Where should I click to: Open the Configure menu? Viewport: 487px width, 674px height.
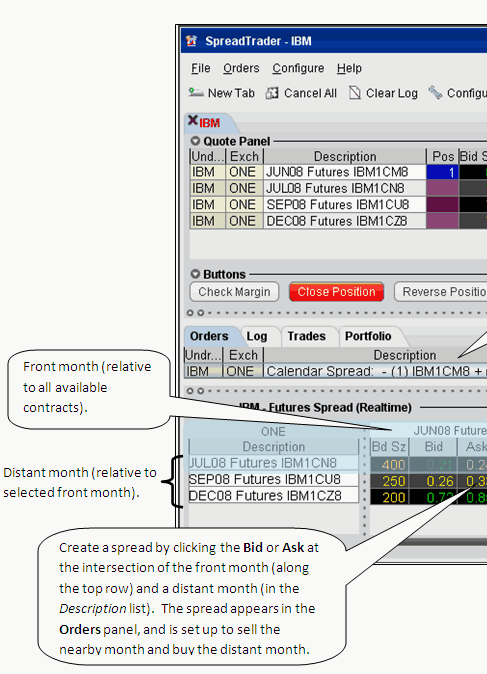tap(298, 68)
